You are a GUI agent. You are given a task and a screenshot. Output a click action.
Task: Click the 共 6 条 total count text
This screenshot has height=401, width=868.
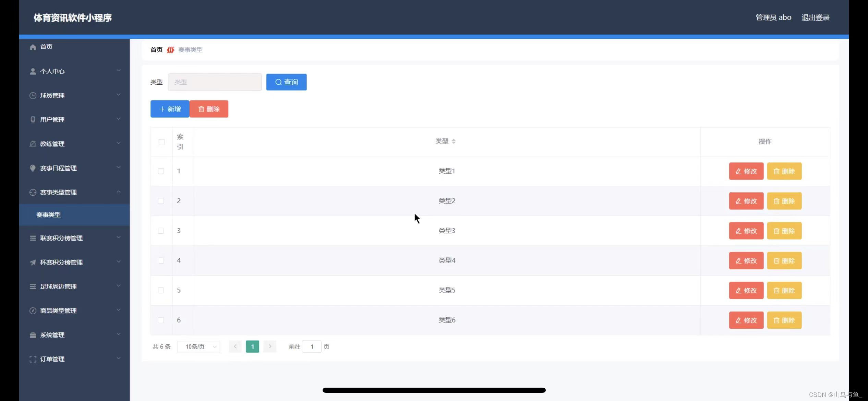(x=161, y=347)
